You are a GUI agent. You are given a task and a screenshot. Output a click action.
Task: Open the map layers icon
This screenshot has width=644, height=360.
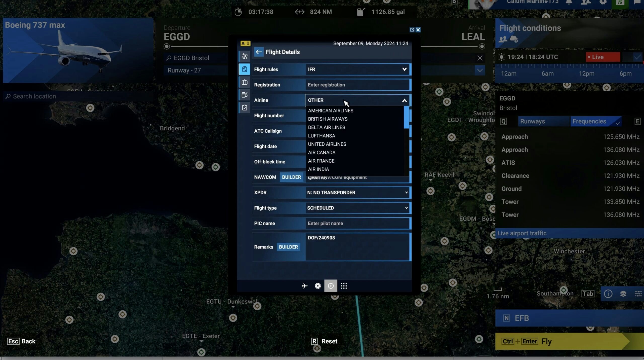[623, 294]
